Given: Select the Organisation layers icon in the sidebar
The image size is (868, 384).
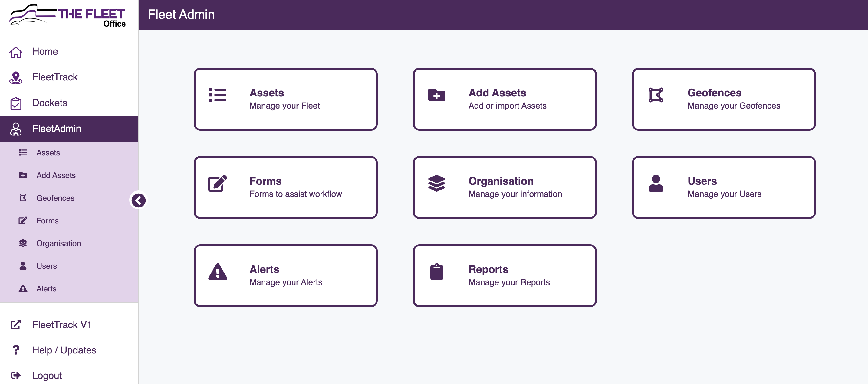Looking at the screenshot, I should click(23, 243).
